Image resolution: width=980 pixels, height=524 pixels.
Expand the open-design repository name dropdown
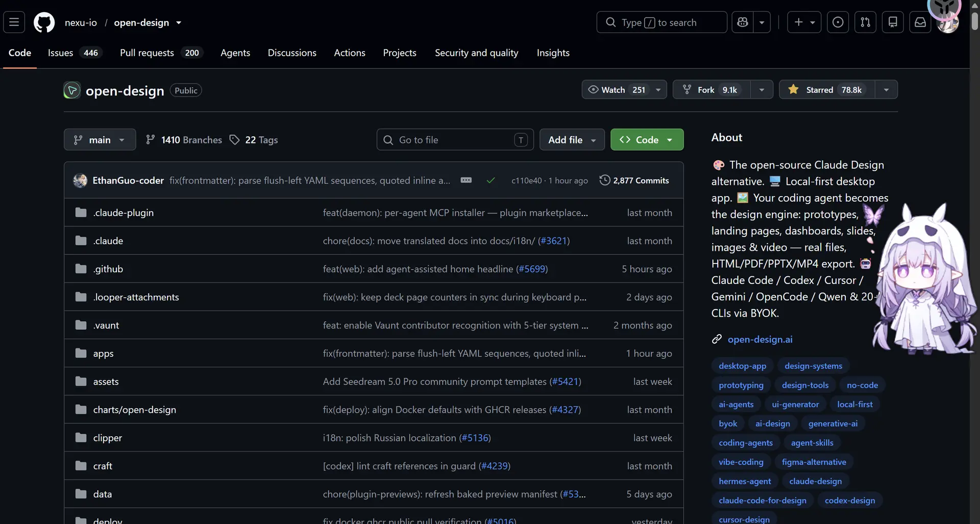[x=179, y=22]
